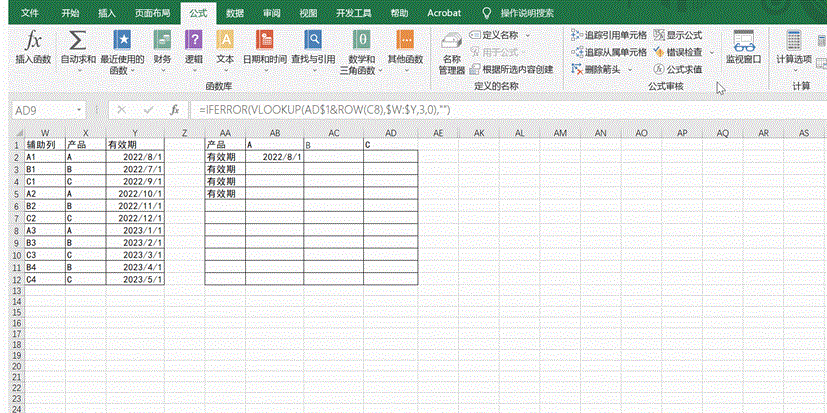The image size is (827, 413).
Task: Open the 财务 financial functions icon
Action: click(162, 42)
